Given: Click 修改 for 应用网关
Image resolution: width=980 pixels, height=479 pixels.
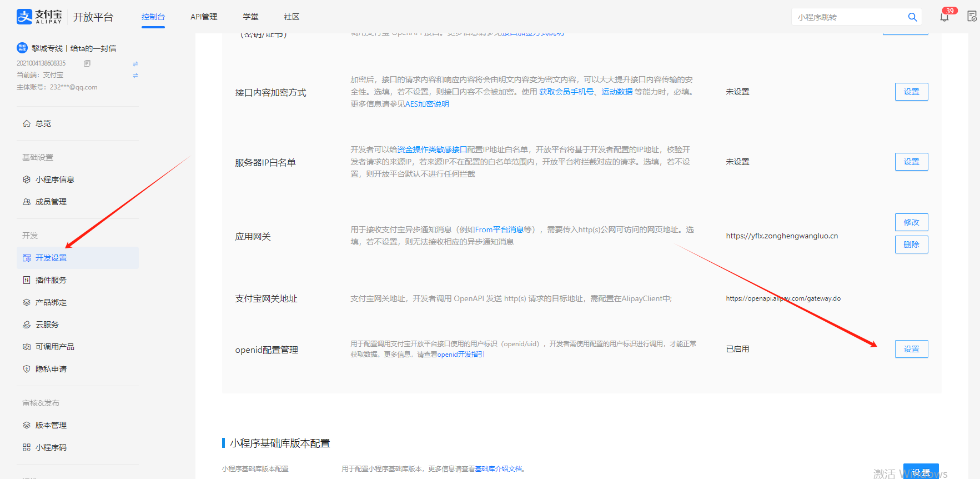Looking at the screenshot, I should (911, 222).
